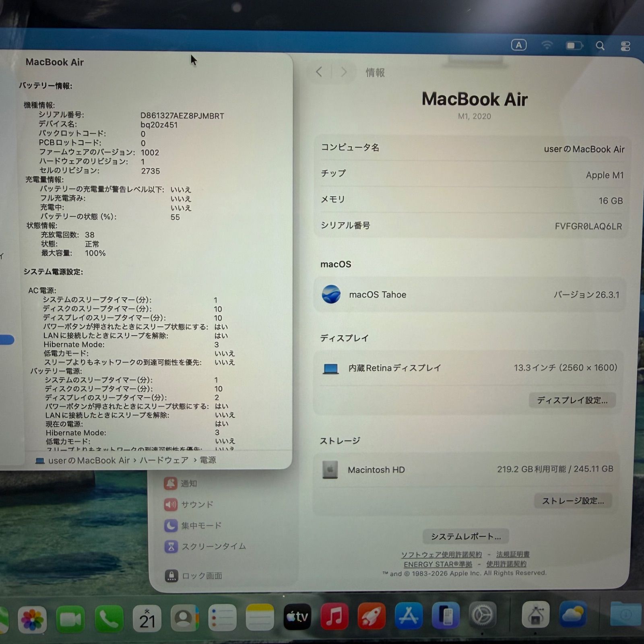Open the green Phone app in the Dock

(x=109, y=619)
